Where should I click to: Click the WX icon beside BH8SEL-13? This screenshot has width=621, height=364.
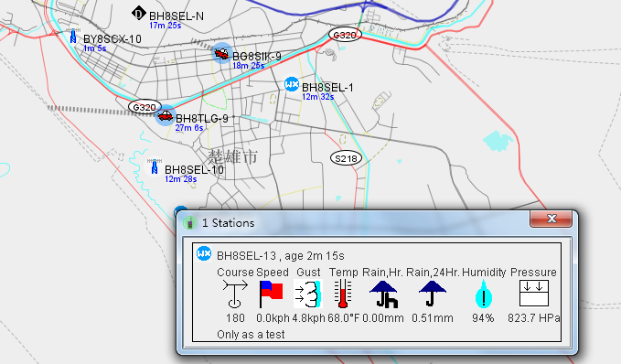(x=204, y=253)
